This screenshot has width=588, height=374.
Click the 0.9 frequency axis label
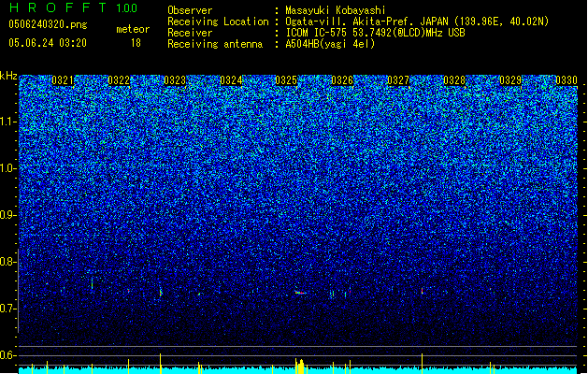pyautogui.click(x=7, y=215)
